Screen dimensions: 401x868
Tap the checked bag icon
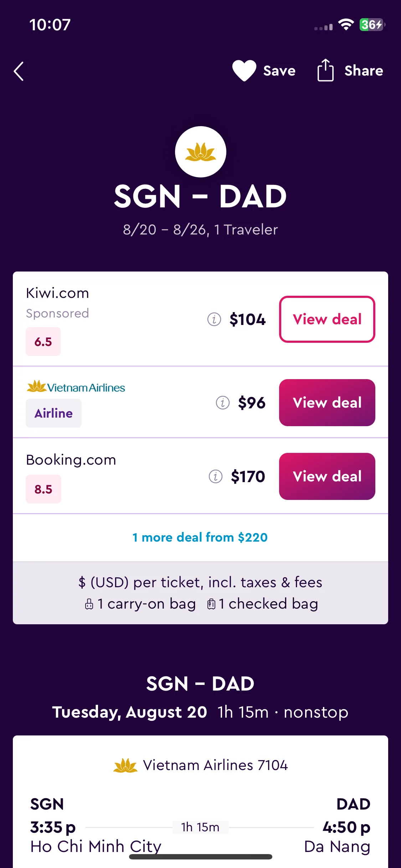[211, 604]
